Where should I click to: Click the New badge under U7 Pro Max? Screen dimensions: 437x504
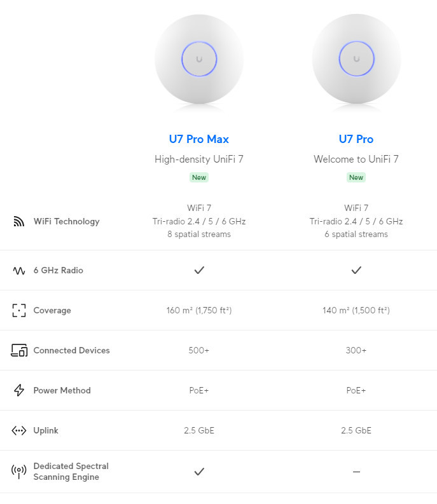(199, 177)
